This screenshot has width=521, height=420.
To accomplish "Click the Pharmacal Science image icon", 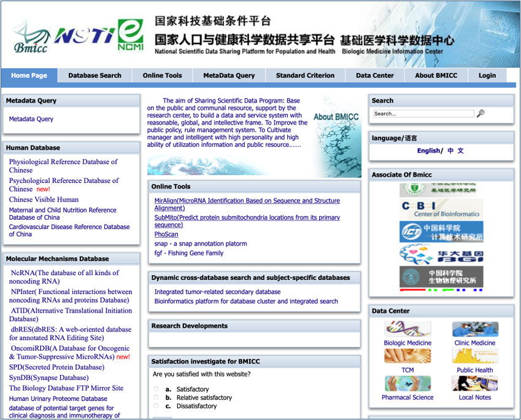I will pyautogui.click(x=407, y=383).
